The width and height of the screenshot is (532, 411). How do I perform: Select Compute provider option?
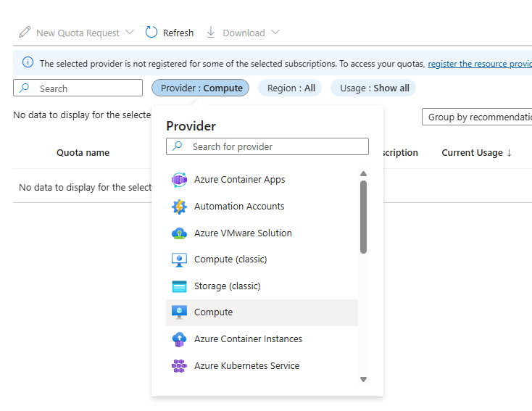click(262, 312)
